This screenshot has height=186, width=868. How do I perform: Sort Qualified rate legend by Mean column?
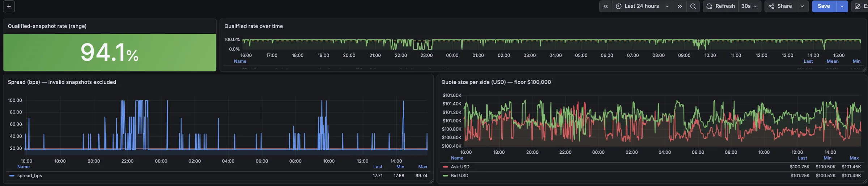833,61
